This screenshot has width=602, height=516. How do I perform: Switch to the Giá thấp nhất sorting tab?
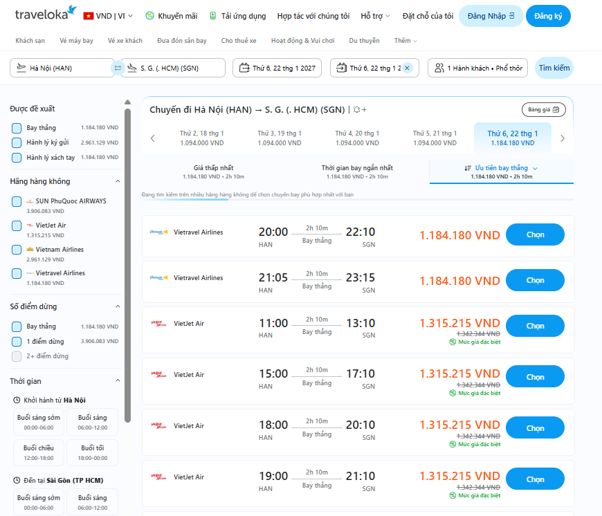pyautogui.click(x=213, y=172)
